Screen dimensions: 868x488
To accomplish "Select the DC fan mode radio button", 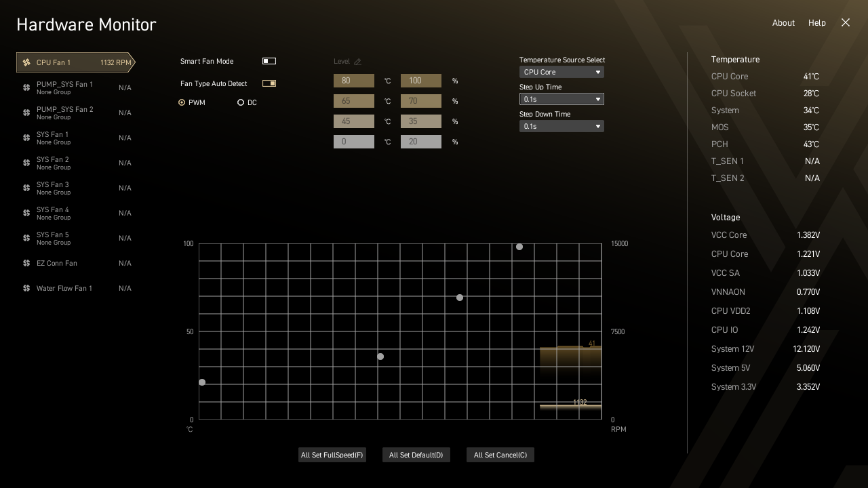I will point(241,102).
